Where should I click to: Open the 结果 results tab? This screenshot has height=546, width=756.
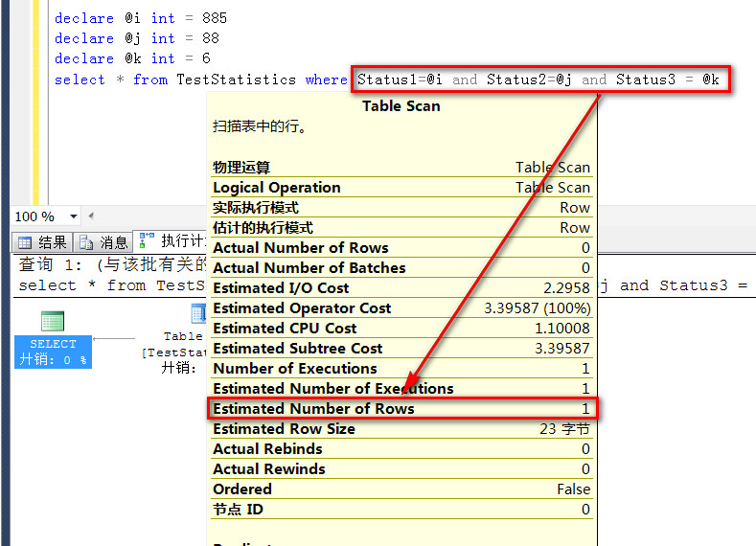(x=42, y=242)
